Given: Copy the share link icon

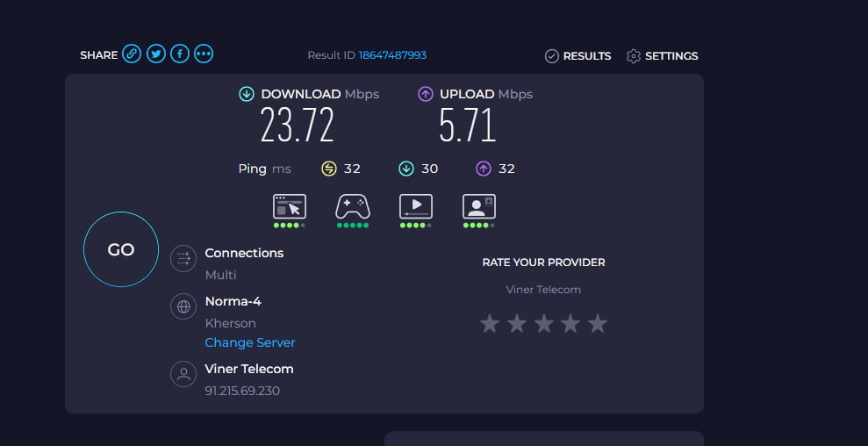Looking at the screenshot, I should (132, 54).
